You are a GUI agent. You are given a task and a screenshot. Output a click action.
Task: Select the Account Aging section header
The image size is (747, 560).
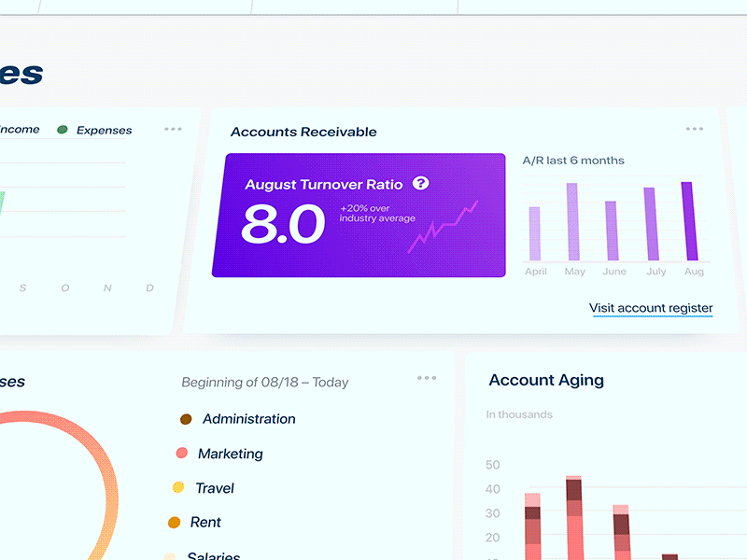546,381
